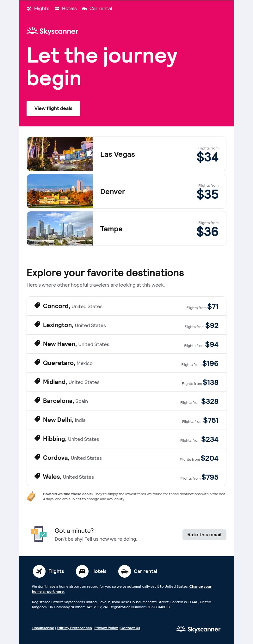Open the Las Vegas deal photo
This screenshot has height=644, width=253.
pos(60,154)
